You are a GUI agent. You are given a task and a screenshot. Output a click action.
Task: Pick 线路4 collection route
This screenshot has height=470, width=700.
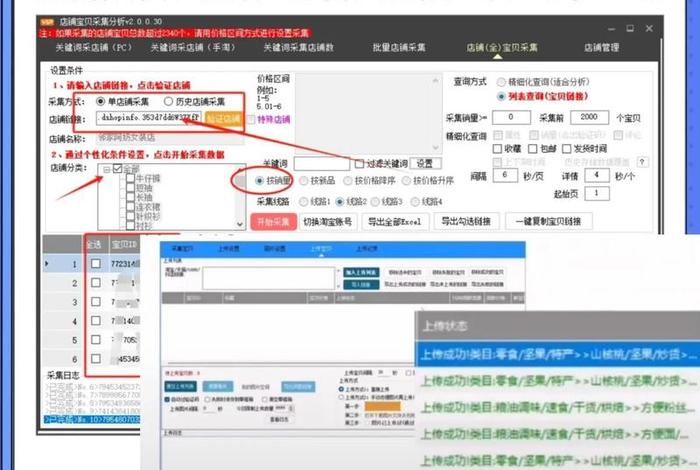415,202
